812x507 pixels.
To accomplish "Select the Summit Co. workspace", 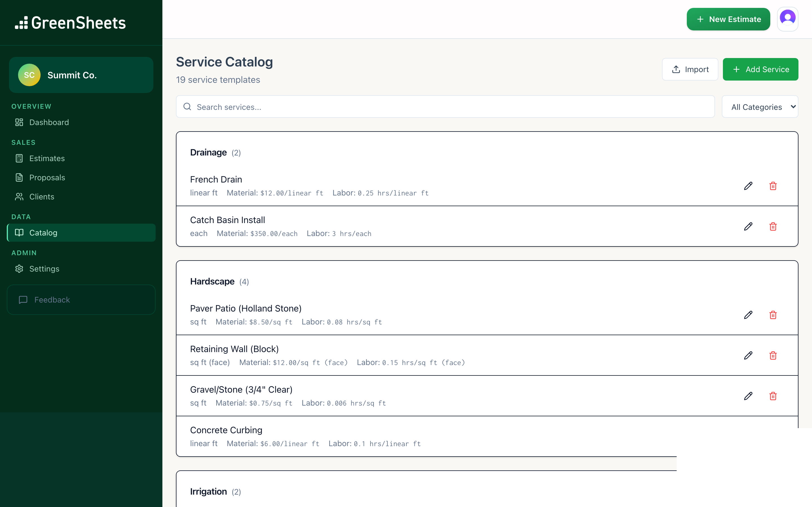I will coord(81,75).
